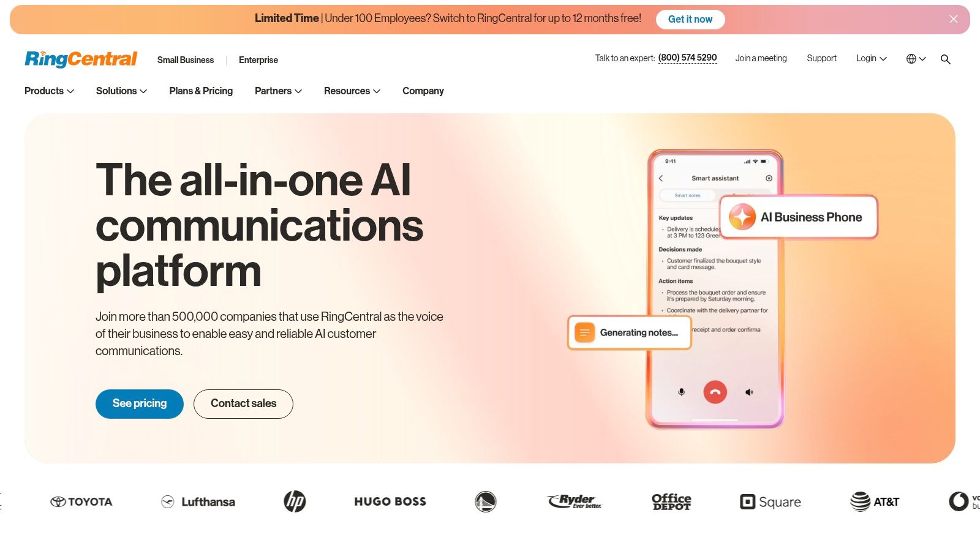Screen dimensions: 980x551
Task: Open the globe language selector
Action: click(x=916, y=59)
